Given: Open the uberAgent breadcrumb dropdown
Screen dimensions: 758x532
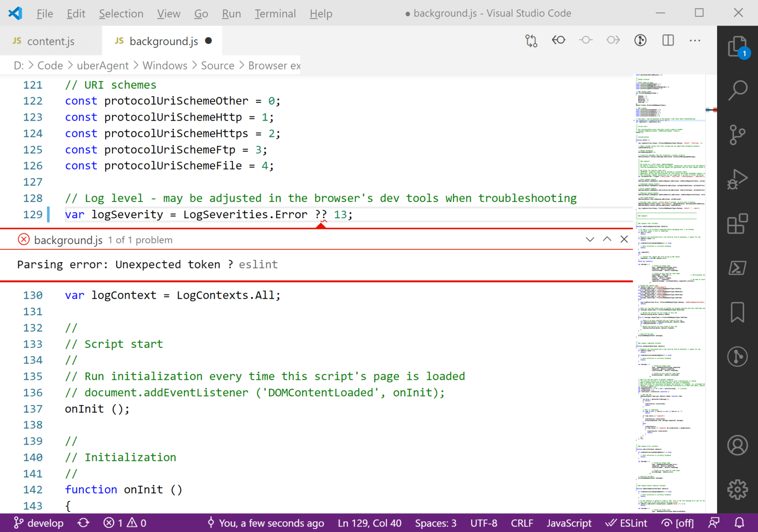Looking at the screenshot, I should point(103,65).
